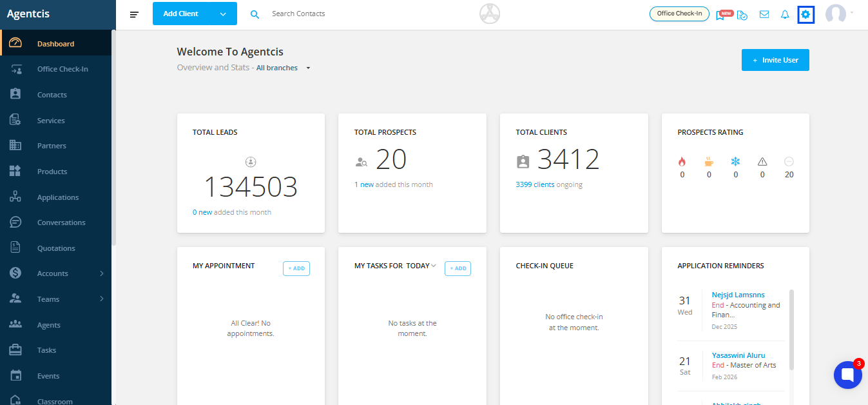
Task: Click the Classroom sidebar icon
Action: pyautogui.click(x=16, y=400)
